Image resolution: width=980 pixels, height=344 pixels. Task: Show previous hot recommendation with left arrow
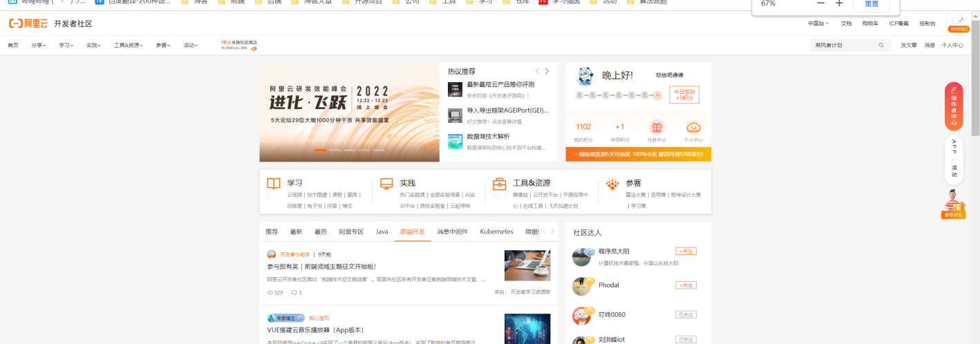[x=538, y=71]
